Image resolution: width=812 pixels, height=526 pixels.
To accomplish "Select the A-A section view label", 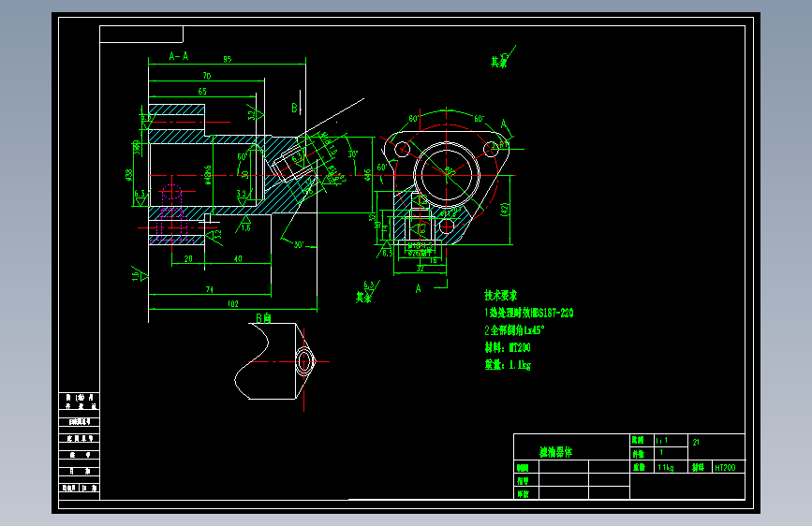I will 179,56.
